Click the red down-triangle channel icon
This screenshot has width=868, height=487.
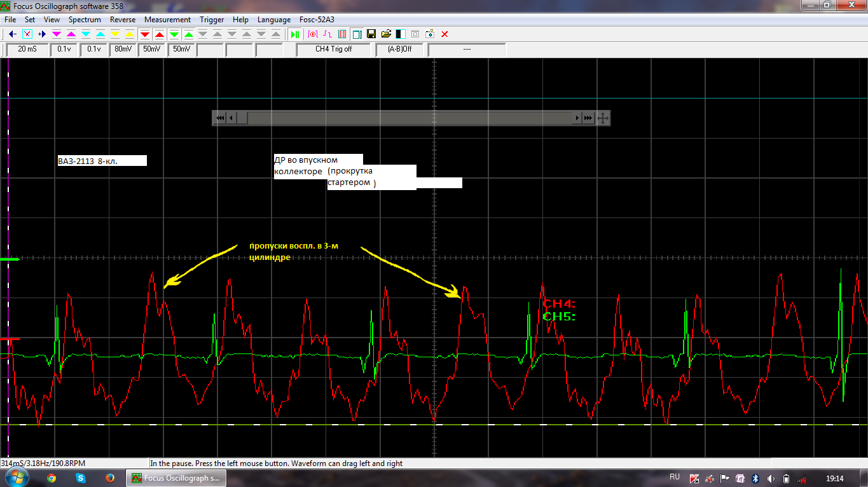coord(145,34)
